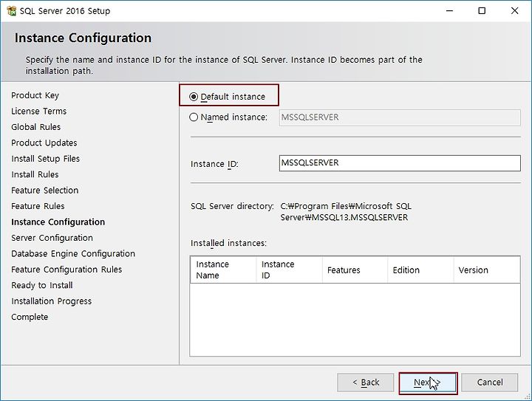
Task: Select the Default instance radio button
Action: (194, 97)
